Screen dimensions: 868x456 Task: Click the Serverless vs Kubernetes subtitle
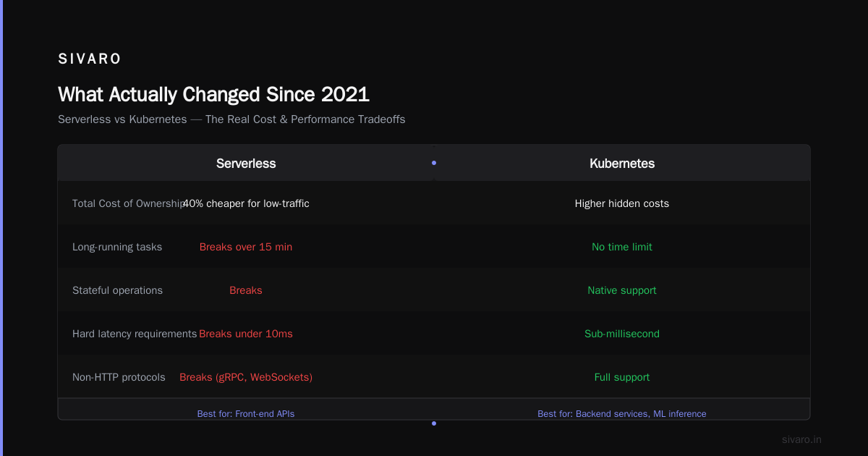tap(231, 119)
